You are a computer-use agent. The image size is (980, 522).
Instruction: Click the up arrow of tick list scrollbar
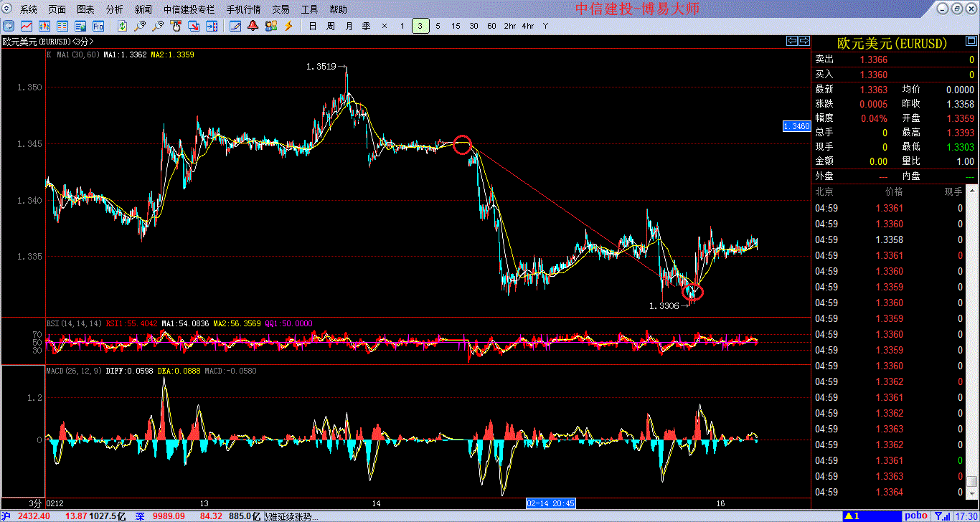[971, 191]
